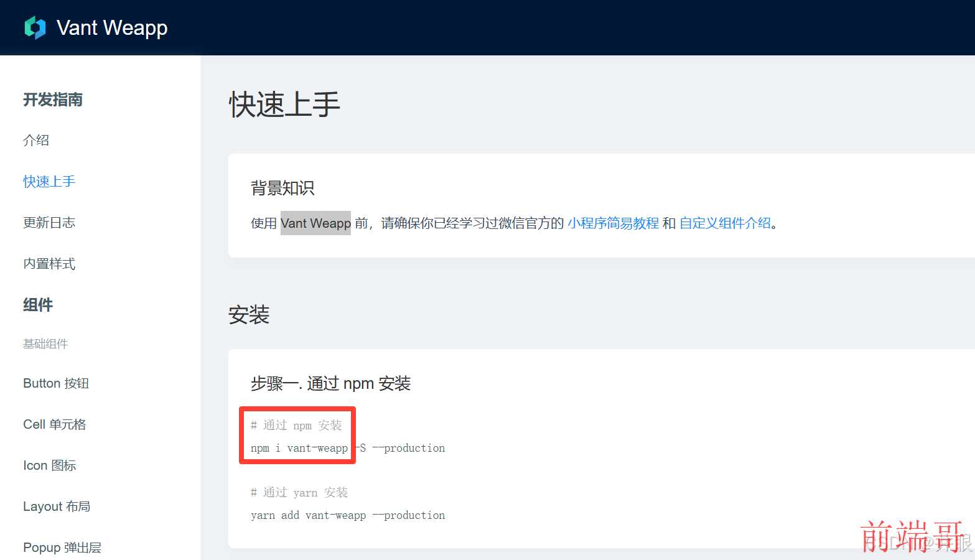
Task: Click the highlighted Vant Weapp text
Action: coord(315,223)
